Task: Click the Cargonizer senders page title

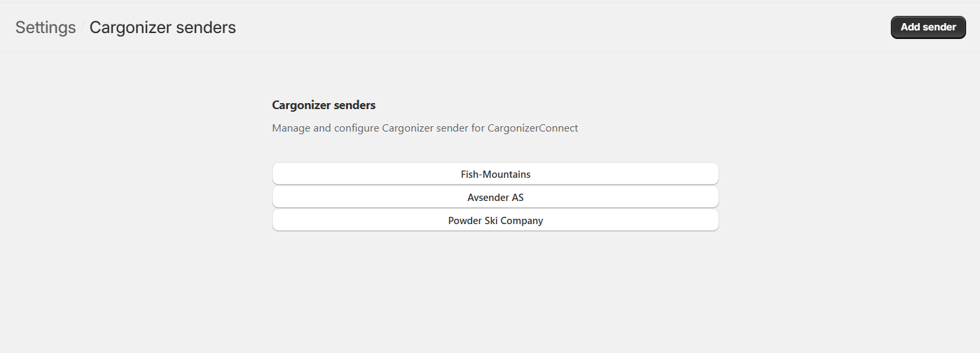Action: coord(162,27)
